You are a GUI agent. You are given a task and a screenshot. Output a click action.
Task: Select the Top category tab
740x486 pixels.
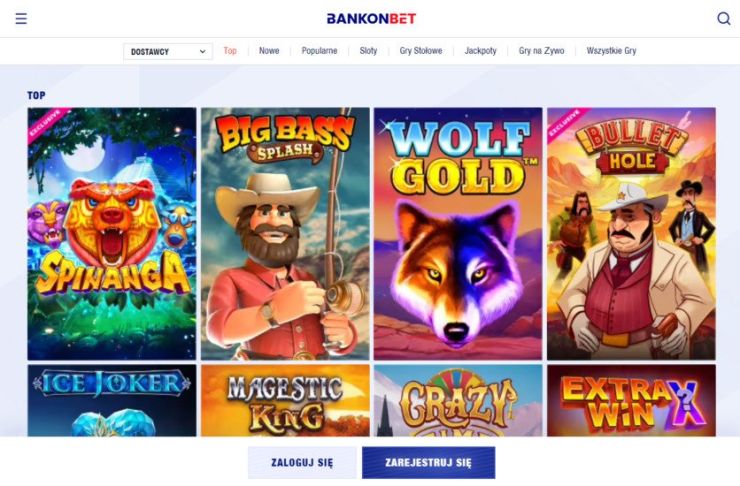230,50
